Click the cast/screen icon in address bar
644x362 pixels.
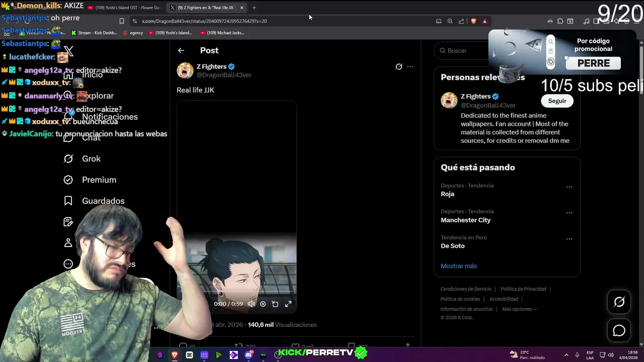pyautogui.click(x=439, y=21)
